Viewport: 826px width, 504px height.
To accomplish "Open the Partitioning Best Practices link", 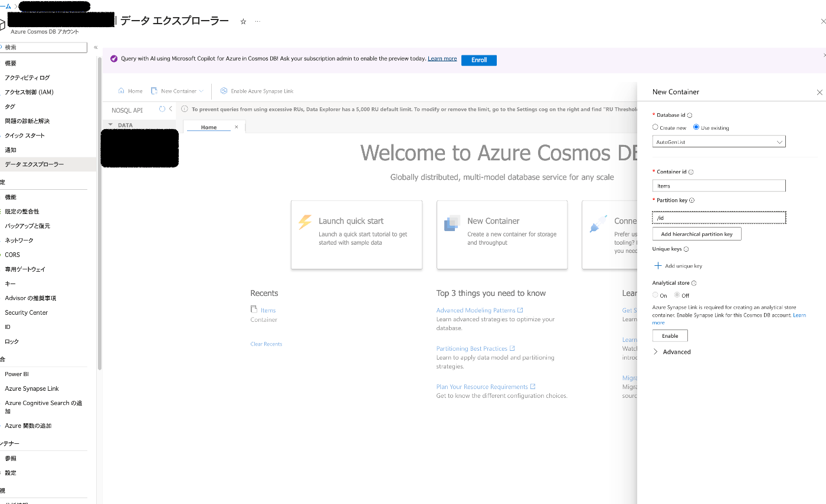I will point(476,348).
